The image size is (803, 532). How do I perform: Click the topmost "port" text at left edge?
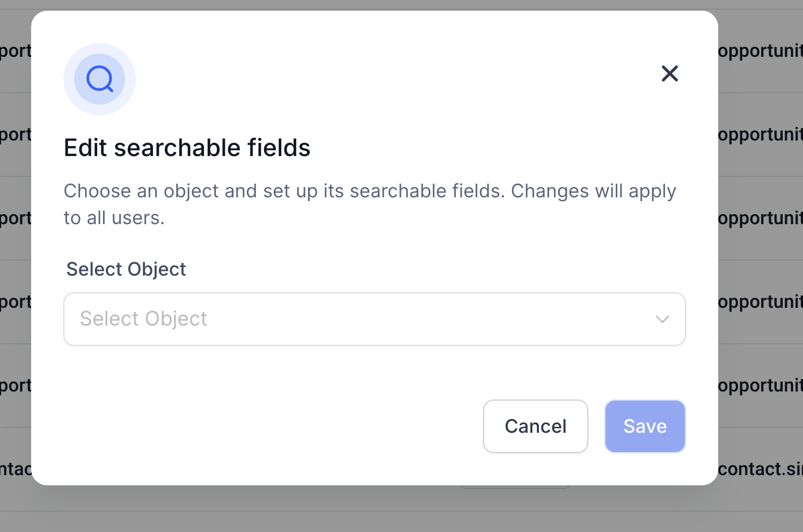click(16, 51)
